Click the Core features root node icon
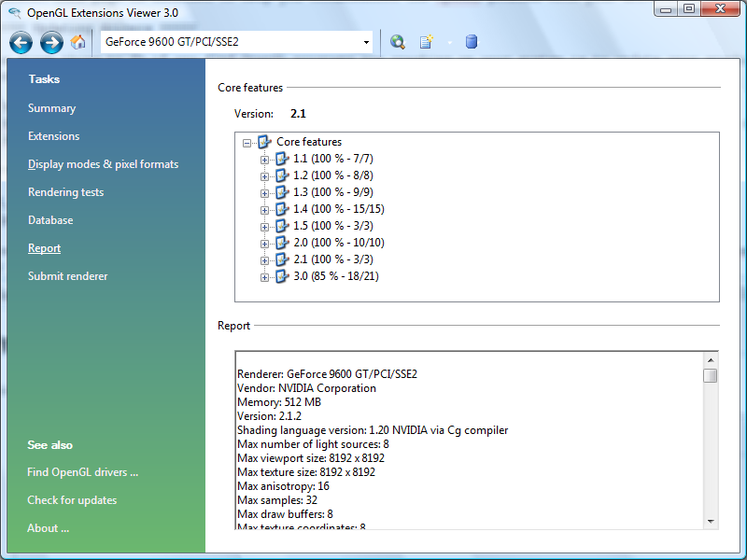This screenshot has width=747, height=560. (x=265, y=142)
